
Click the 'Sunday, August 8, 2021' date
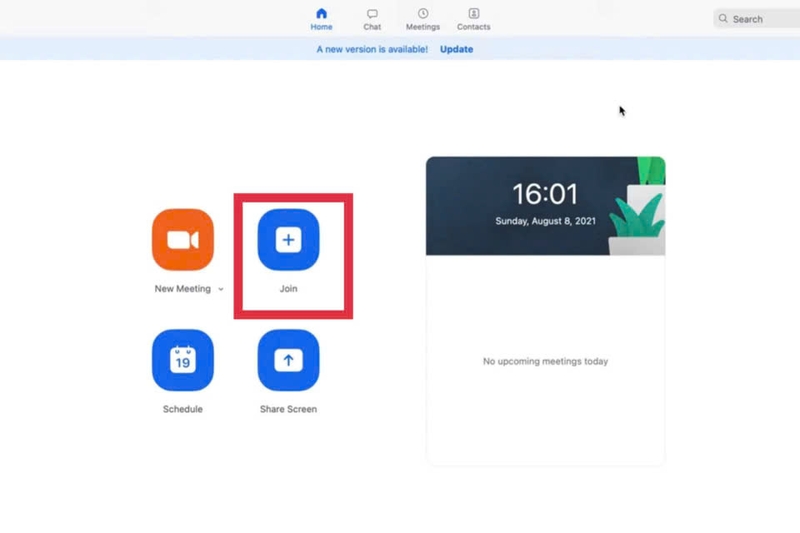pyautogui.click(x=545, y=221)
